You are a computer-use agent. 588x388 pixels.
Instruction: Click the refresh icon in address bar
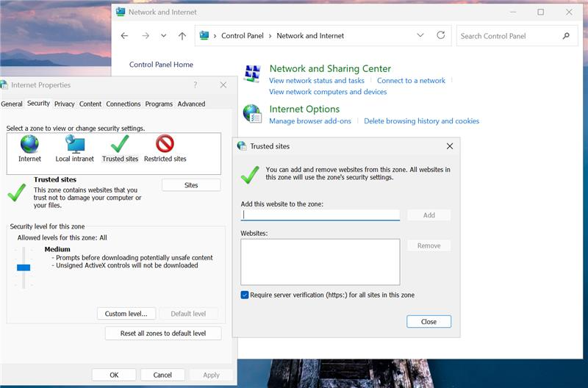click(441, 35)
